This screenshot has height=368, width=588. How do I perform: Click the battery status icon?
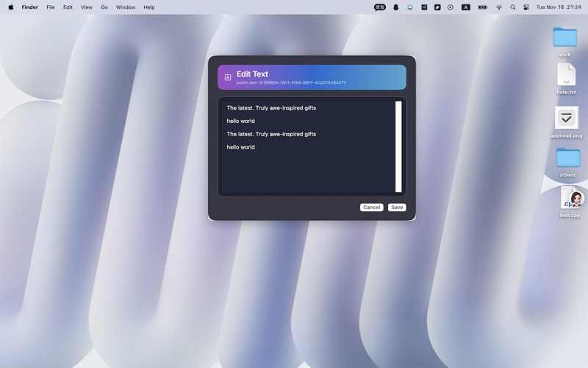pyautogui.click(x=483, y=7)
